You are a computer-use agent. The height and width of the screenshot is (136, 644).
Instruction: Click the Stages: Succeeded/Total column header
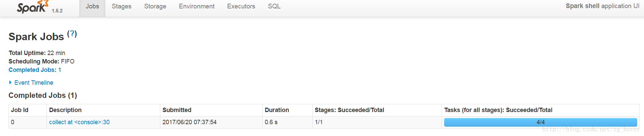[x=349, y=110]
